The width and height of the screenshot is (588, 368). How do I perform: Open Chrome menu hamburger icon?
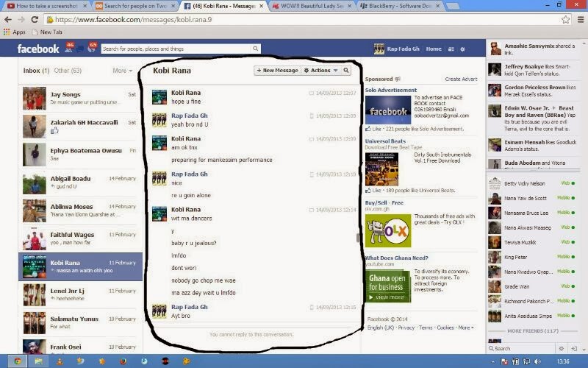click(x=581, y=20)
